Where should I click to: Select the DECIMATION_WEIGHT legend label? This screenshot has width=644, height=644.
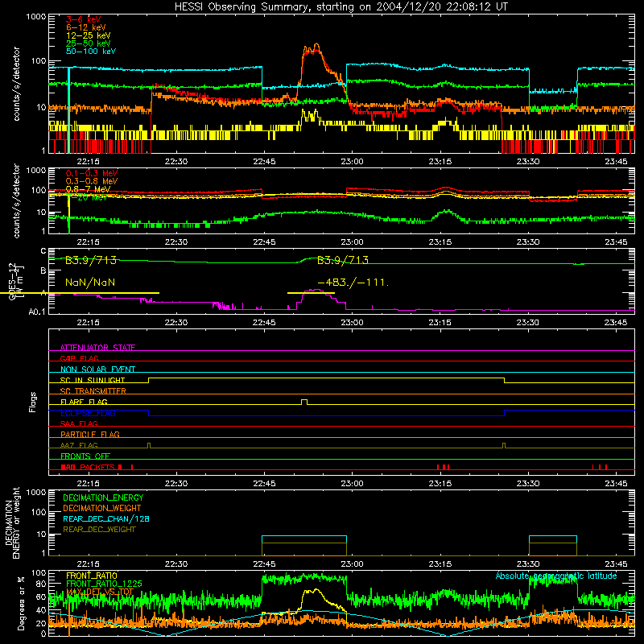(102, 508)
